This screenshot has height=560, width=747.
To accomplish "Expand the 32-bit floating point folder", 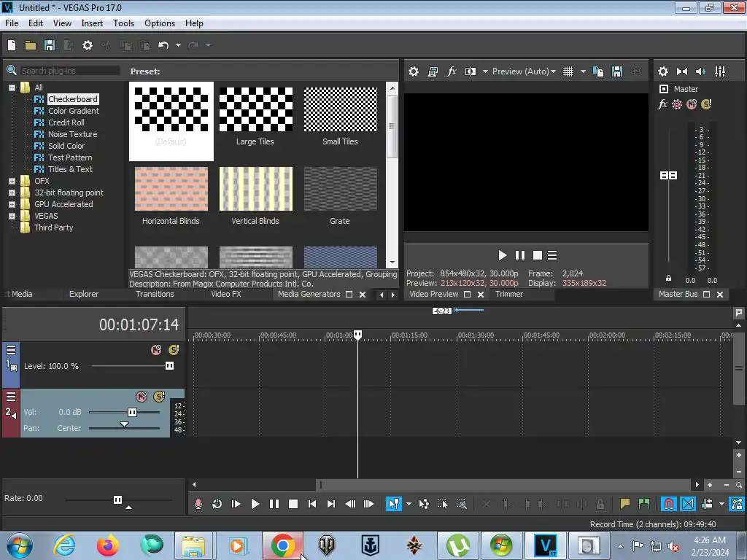I will [12, 192].
